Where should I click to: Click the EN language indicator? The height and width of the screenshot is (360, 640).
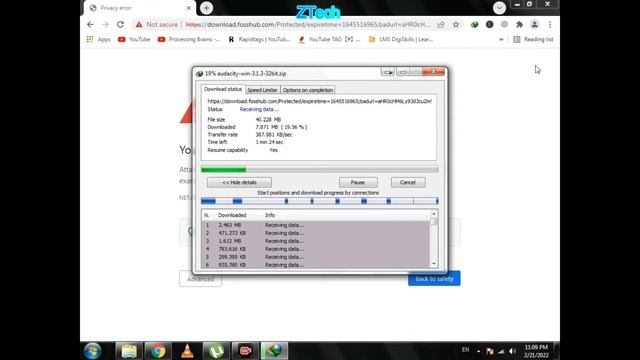465,350
